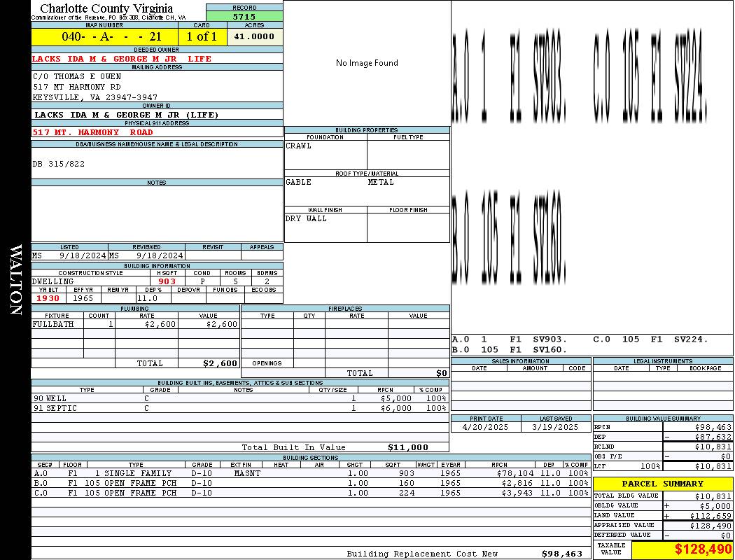This screenshot has height=560, width=735.
Task: Select the Charlotte County Virginia title
Action: [x=106, y=8]
